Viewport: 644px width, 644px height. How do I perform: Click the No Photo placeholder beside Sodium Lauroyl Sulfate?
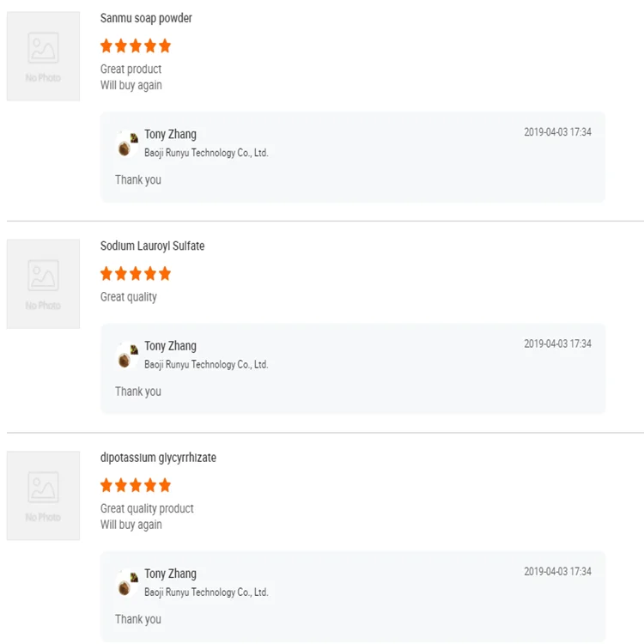43,284
